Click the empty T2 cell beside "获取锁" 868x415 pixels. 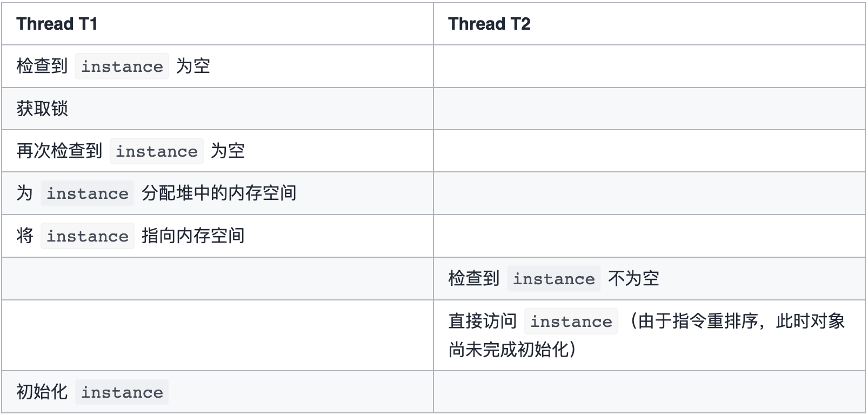click(x=649, y=109)
